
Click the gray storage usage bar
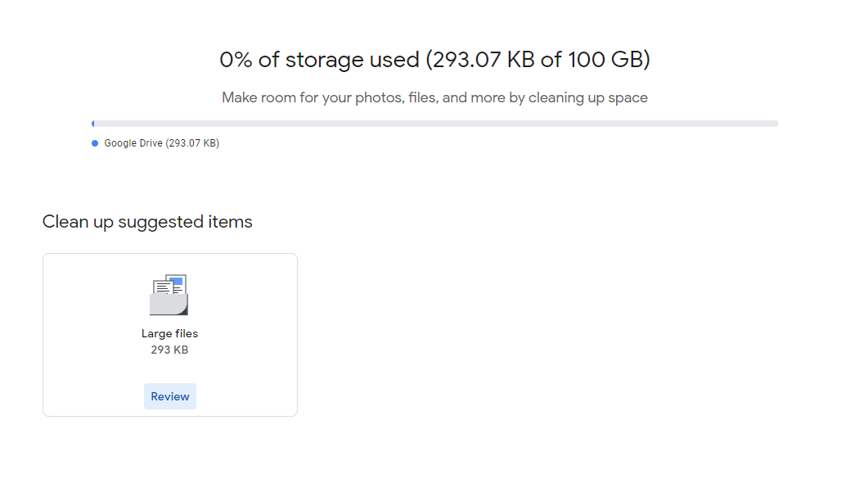(434, 124)
